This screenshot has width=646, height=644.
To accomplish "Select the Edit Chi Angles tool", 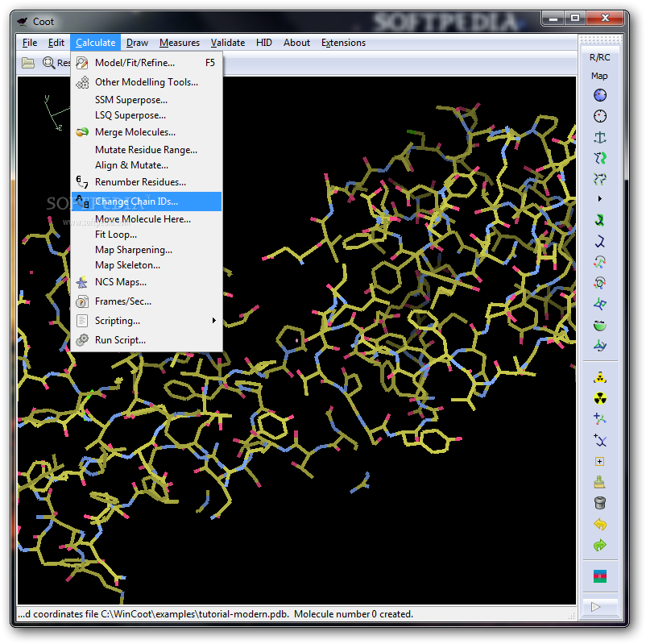I will pos(600,262).
